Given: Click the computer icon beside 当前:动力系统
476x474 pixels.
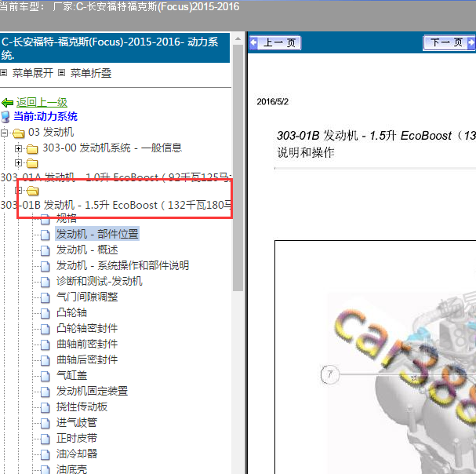Looking at the screenshot, I should [5, 117].
